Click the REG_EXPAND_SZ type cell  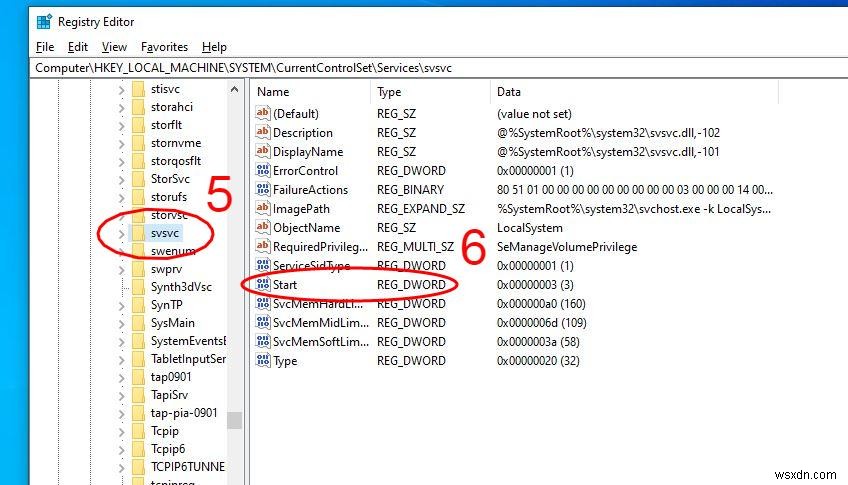tap(420, 209)
